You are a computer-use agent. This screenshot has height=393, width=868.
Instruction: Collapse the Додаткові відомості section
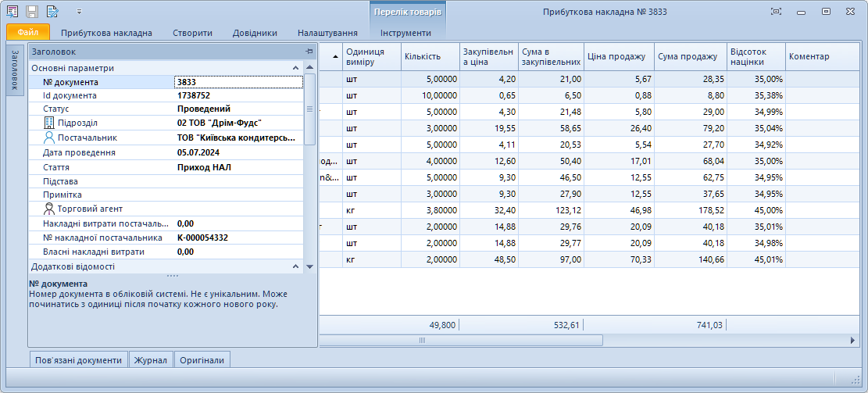[296, 266]
